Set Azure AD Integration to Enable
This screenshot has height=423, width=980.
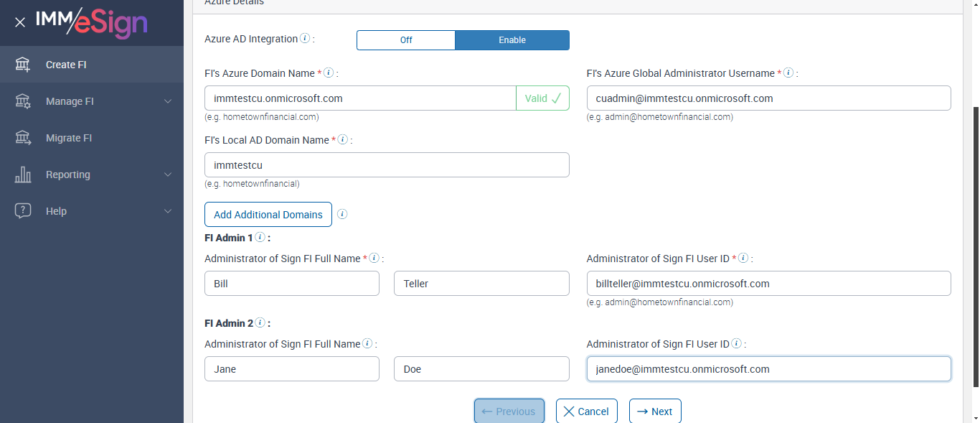click(512, 40)
